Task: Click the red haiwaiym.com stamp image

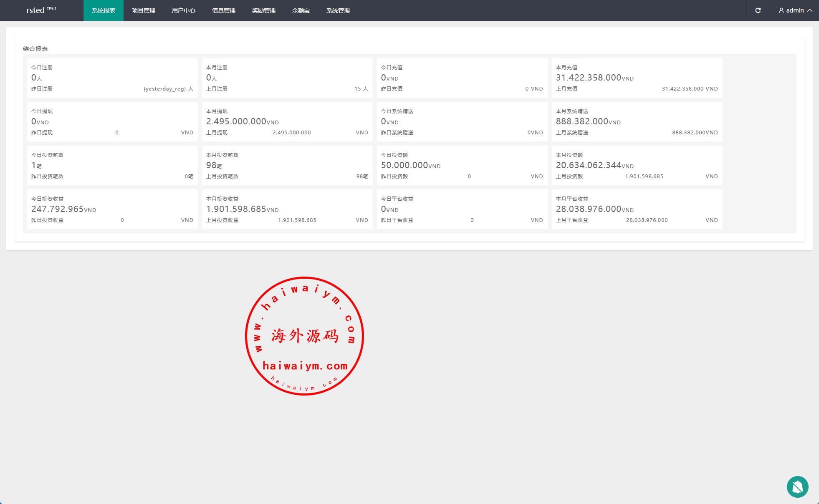Action: pos(304,336)
